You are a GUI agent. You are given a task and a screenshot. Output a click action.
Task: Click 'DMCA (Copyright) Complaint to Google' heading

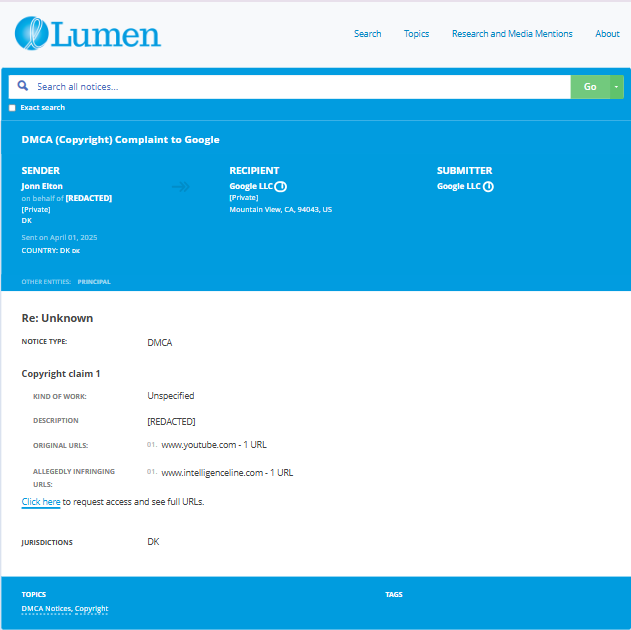click(x=120, y=140)
